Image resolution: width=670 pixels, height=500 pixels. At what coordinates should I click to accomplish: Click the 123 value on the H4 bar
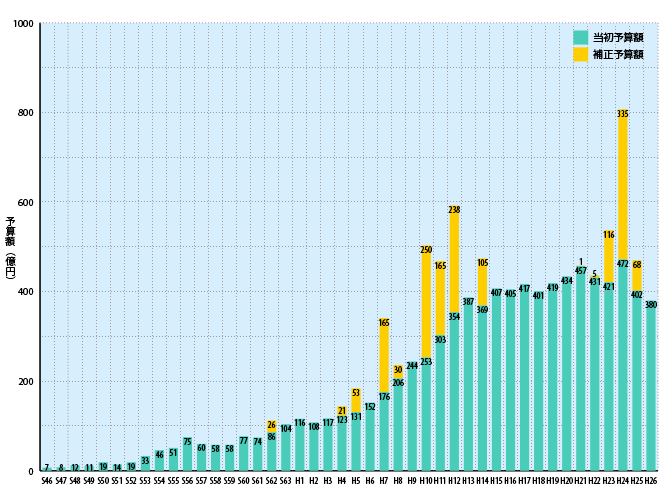tap(342, 420)
